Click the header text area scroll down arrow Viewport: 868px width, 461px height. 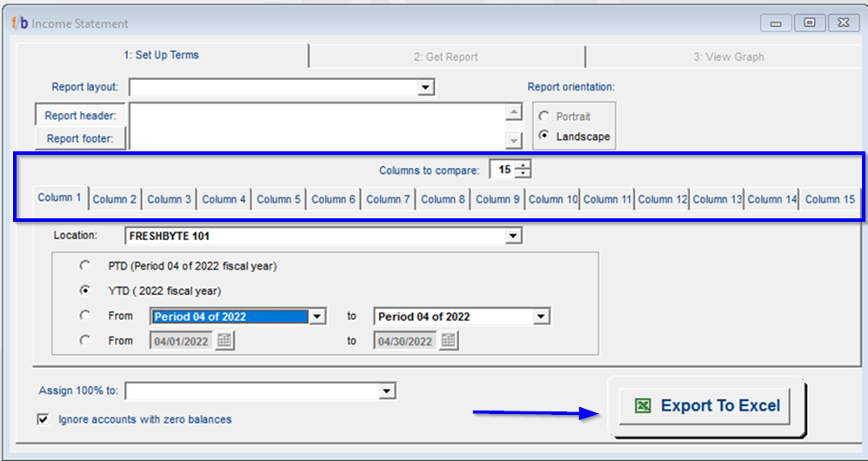point(514,141)
